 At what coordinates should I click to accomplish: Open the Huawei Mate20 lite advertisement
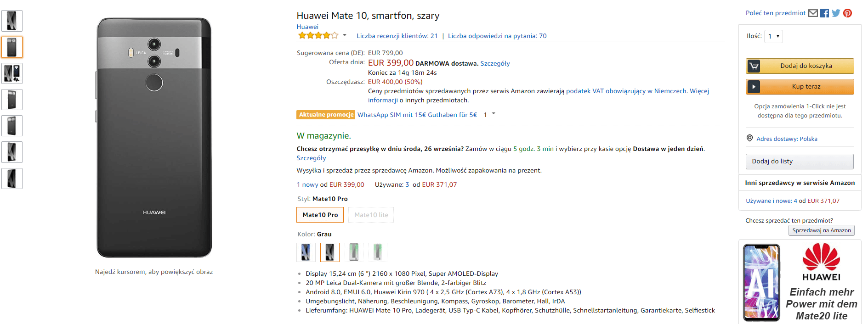pyautogui.click(x=800, y=282)
